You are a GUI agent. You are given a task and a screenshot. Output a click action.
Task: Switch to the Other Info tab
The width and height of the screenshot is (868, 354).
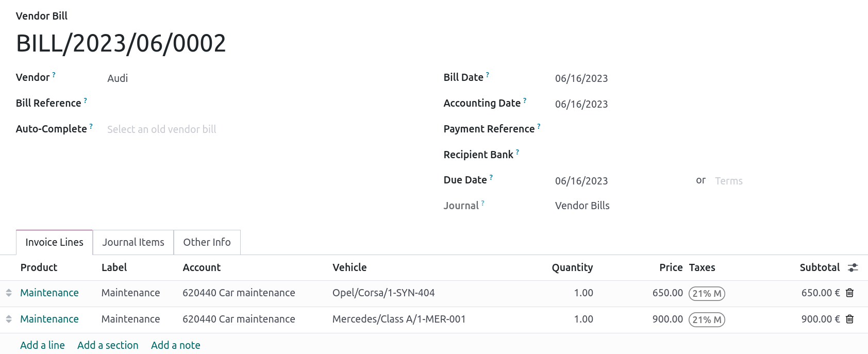pyautogui.click(x=207, y=242)
